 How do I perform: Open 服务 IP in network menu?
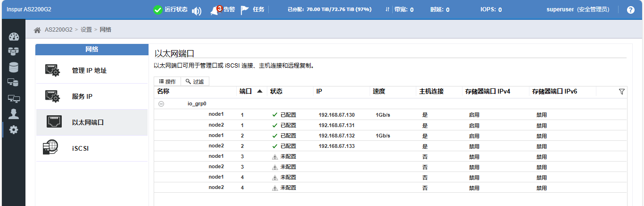(x=82, y=97)
